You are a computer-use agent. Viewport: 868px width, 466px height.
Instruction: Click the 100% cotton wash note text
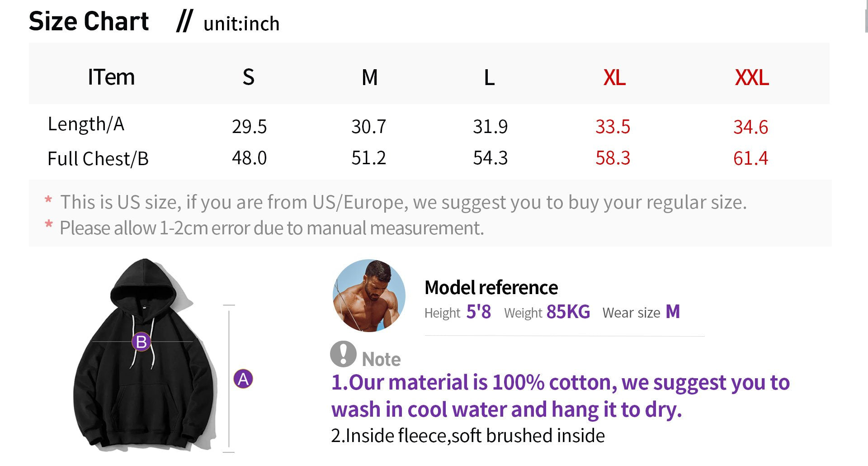click(x=560, y=396)
